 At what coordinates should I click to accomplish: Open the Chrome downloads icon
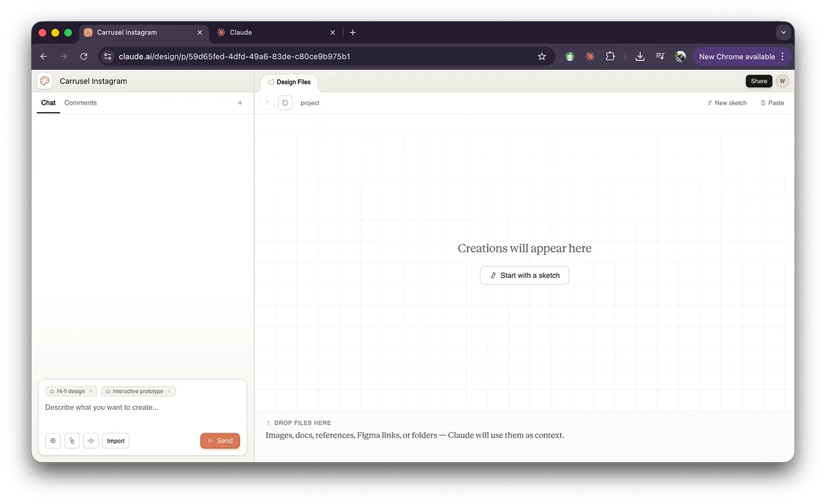click(x=640, y=57)
